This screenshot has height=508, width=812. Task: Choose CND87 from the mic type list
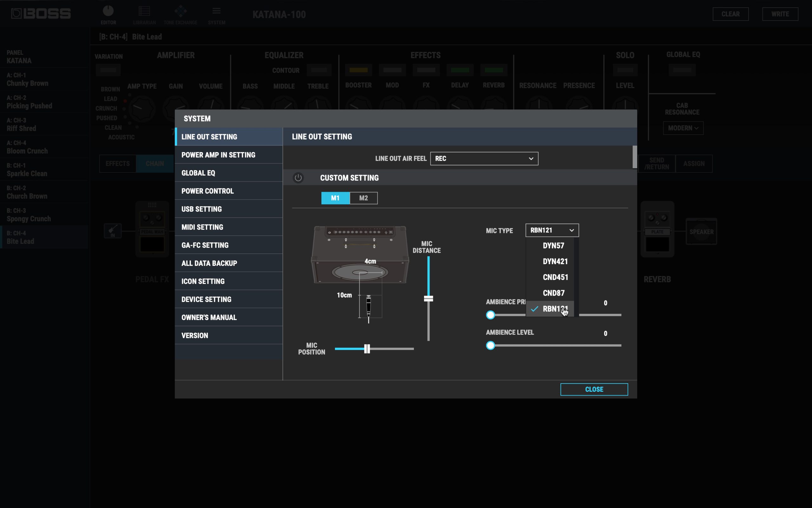click(x=550, y=293)
